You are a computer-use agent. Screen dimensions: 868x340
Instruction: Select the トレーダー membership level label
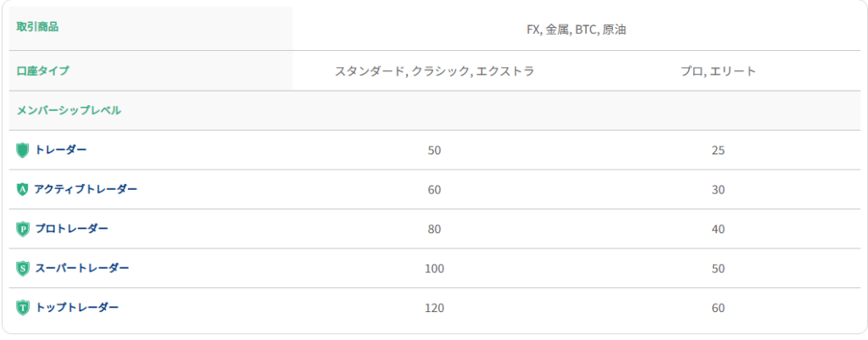click(x=61, y=149)
